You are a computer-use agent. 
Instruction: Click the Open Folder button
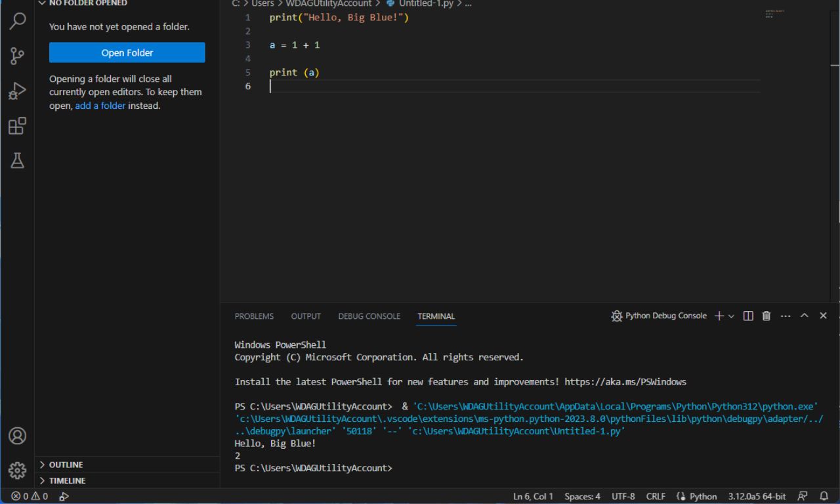pyautogui.click(x=127, y=52)
